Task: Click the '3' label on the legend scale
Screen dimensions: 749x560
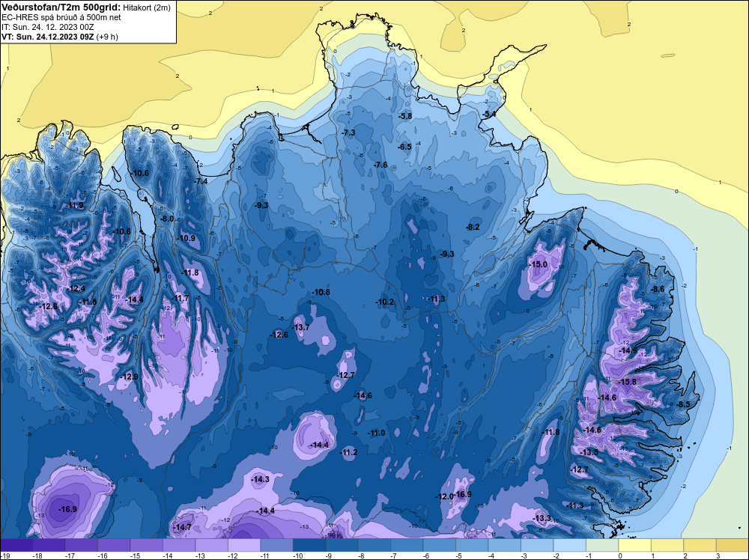Action: click(x=718, y=556)
